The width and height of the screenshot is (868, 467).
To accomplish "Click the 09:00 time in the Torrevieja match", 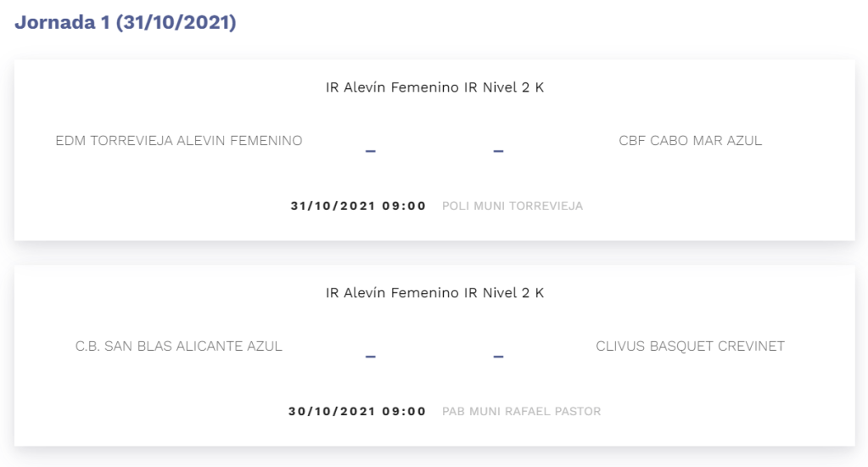I will (x=402, y=206).
